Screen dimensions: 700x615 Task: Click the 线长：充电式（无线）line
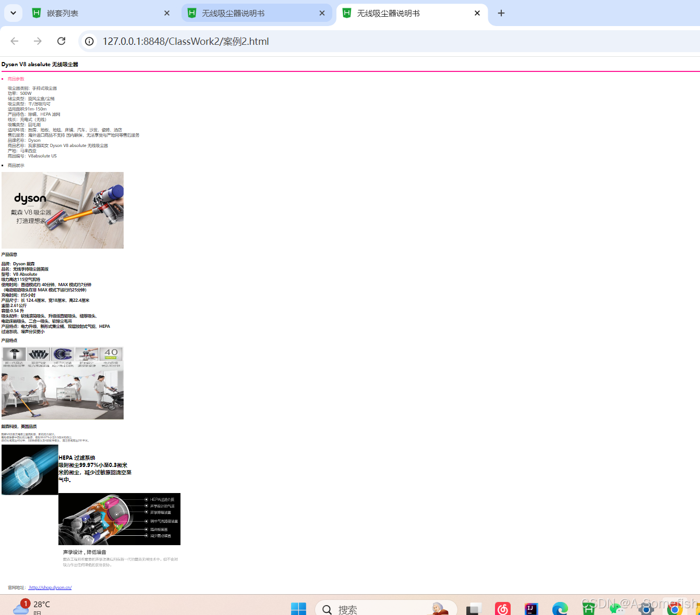(27, 119)
